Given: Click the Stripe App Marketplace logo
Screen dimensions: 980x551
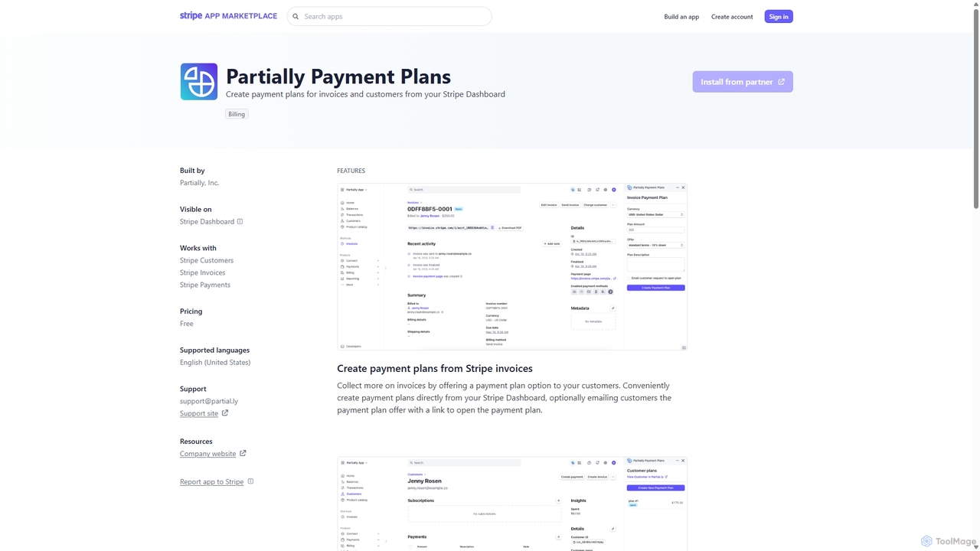Looking at the screenshot, I should click(x=228, y=16).
